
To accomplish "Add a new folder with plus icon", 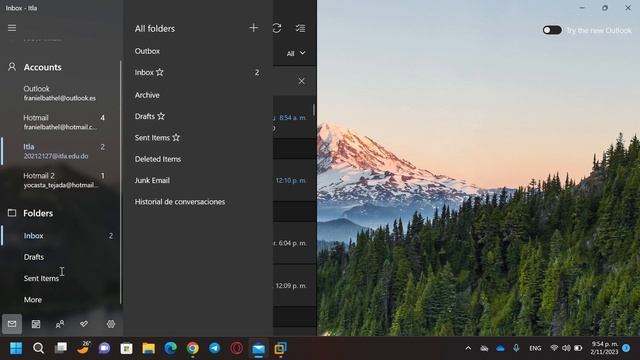I will [x=253, y=28].
